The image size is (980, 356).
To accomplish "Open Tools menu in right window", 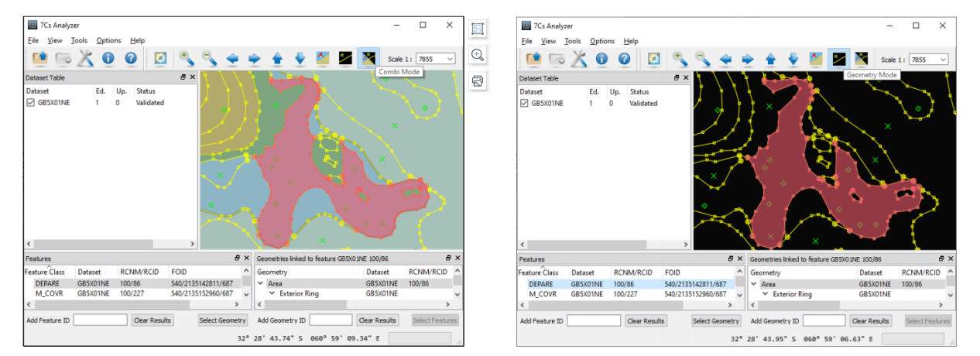I will click(573, 41).
